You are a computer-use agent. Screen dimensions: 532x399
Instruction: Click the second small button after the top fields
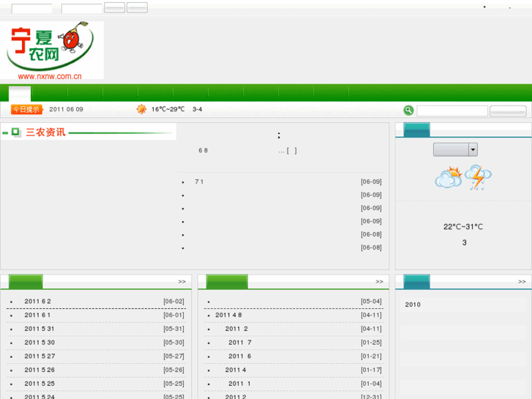[x=137, y=7]
